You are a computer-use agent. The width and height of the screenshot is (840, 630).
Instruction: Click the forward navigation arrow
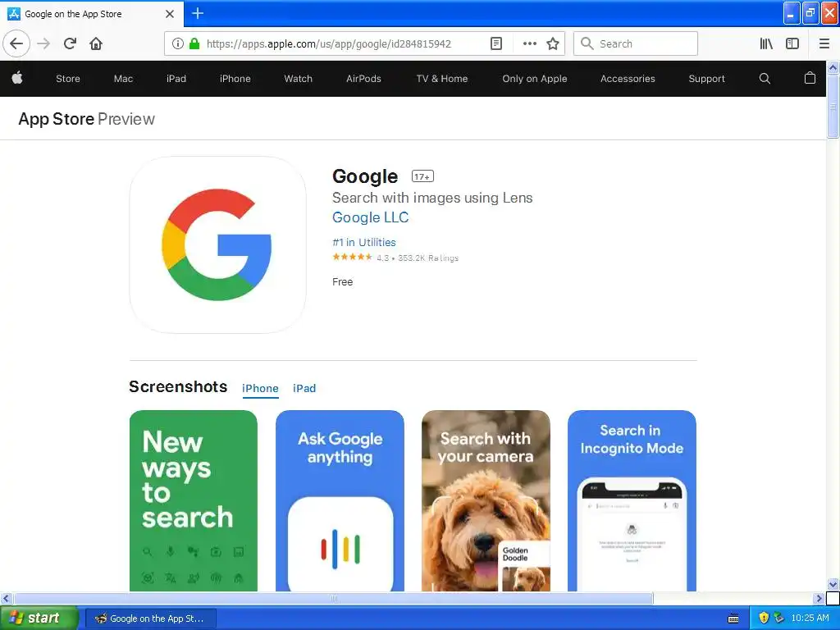(x=43, y=43)
